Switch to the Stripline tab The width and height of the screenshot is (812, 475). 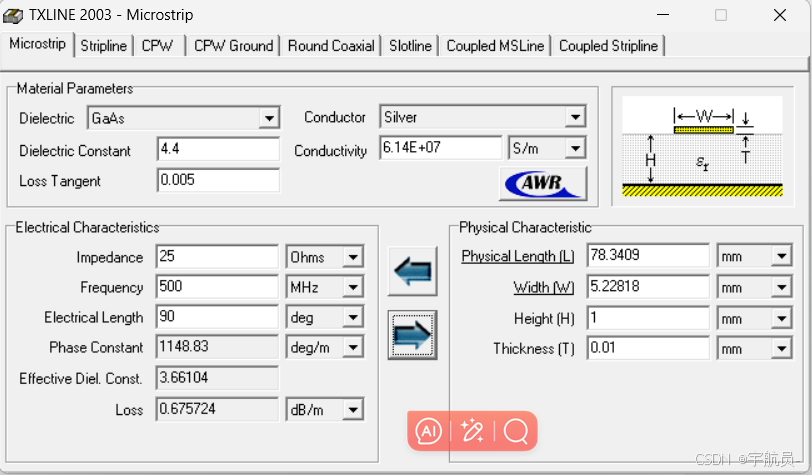(x=104, y=46)
